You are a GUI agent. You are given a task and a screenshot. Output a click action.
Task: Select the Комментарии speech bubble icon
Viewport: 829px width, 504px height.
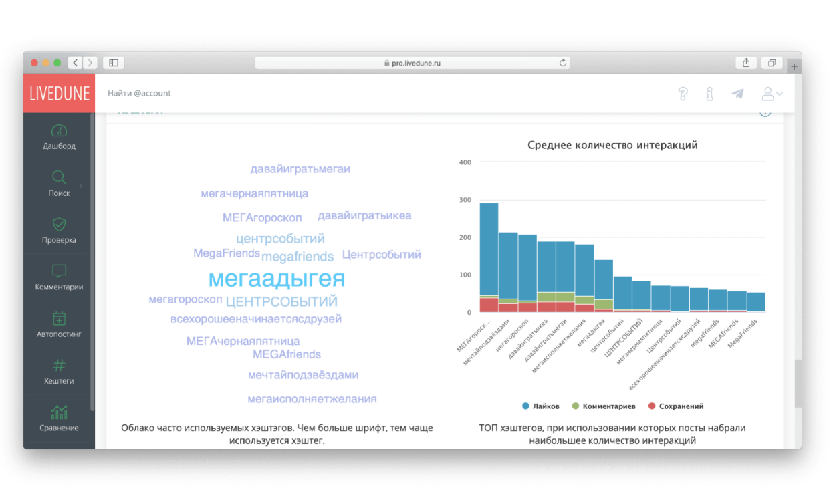pyautogui.click(x=59, y=271)
